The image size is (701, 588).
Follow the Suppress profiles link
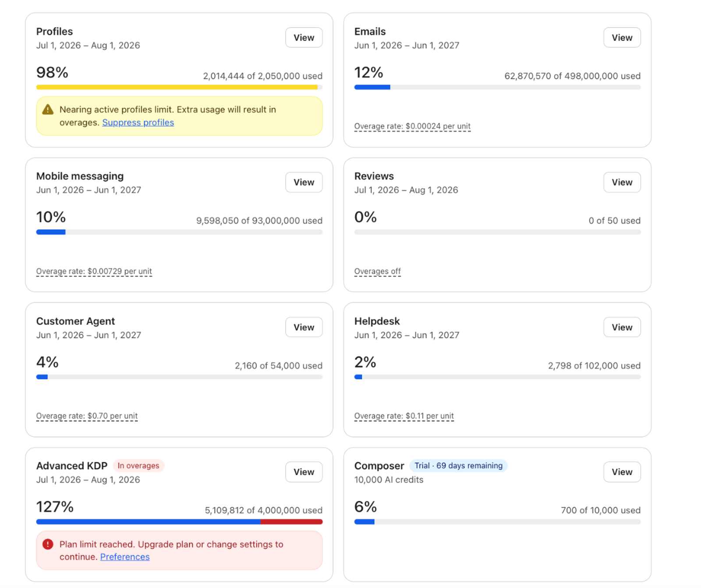138,123
